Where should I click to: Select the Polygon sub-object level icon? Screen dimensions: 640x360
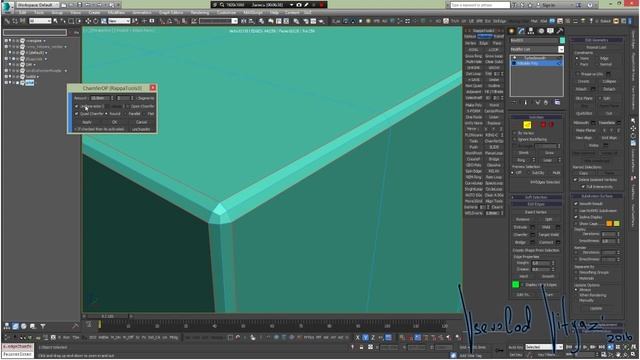coord(543,124)
